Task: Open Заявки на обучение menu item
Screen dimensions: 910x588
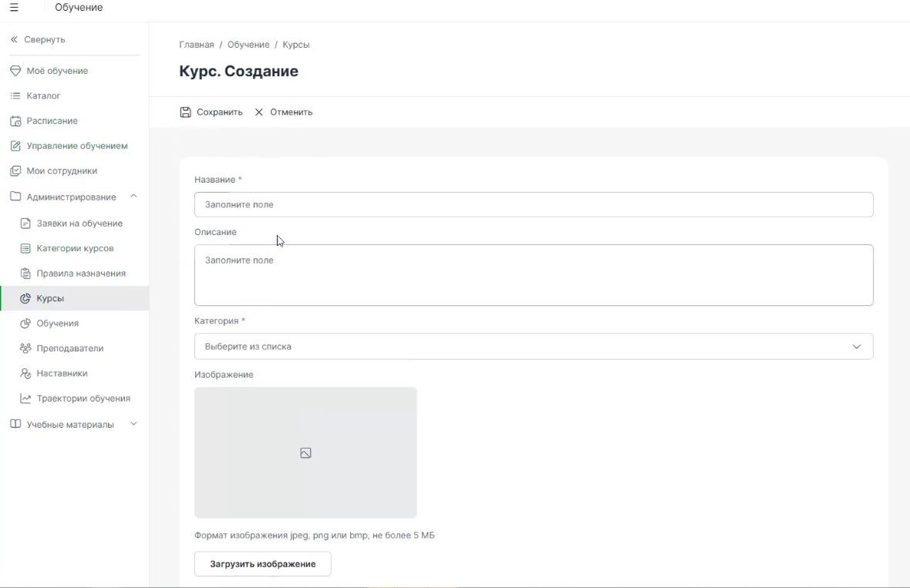Action: (79, 223)
